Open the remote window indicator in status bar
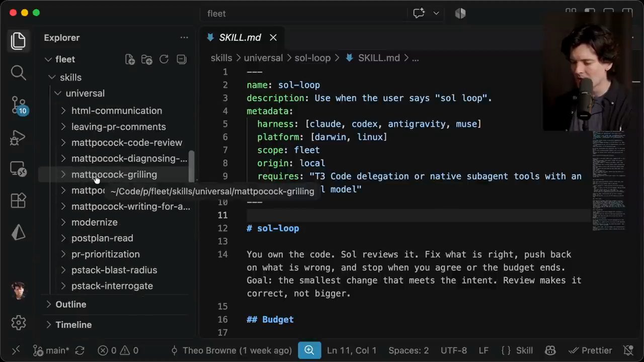Screen dimensions: 644x362 coord(16,350)
